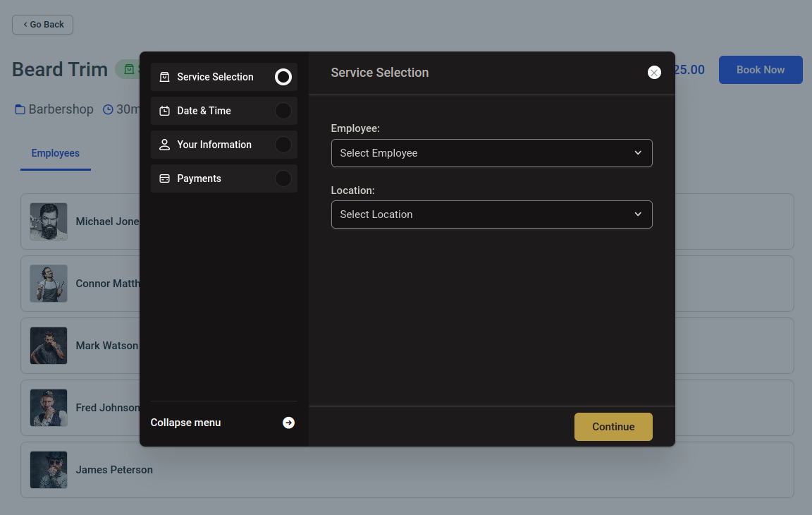Image resolution: width=812 pixels, height=515 pixels.
Task: Click the Payments card icon
Action: coord(164,178)
